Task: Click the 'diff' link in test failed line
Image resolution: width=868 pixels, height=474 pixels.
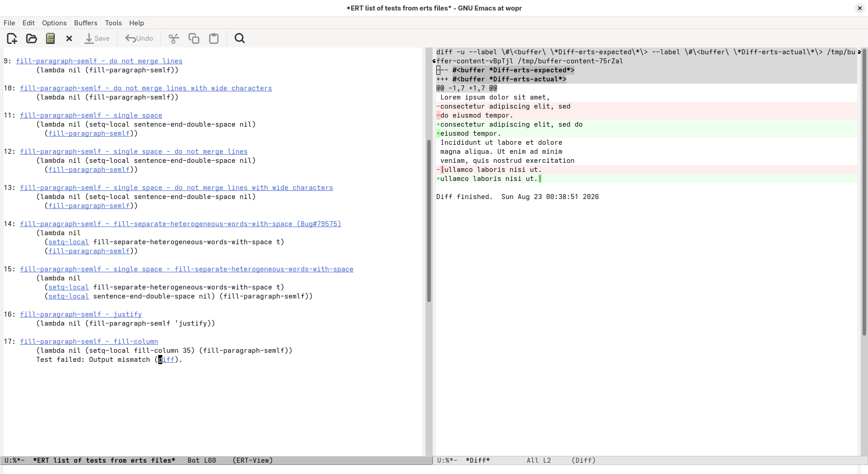Action: [x=166, y=360]
